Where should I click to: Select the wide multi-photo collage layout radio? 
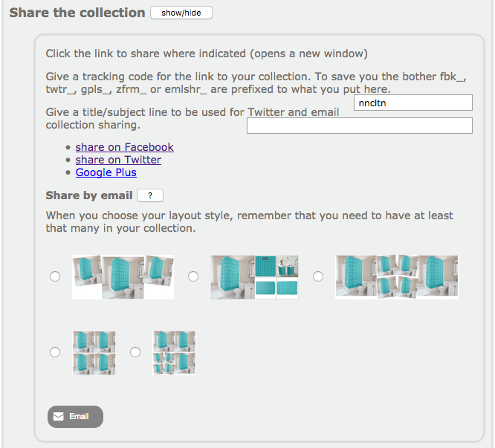[x=318, y=276]
